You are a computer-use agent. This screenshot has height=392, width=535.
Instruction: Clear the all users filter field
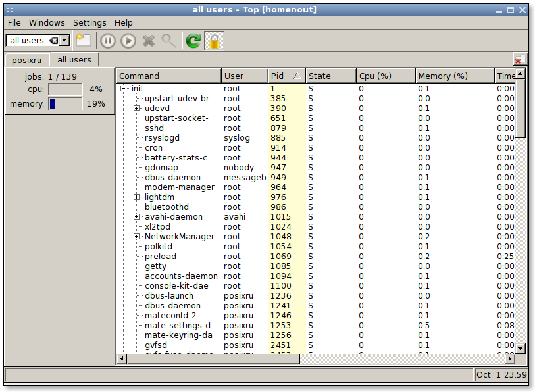(54, 41)
